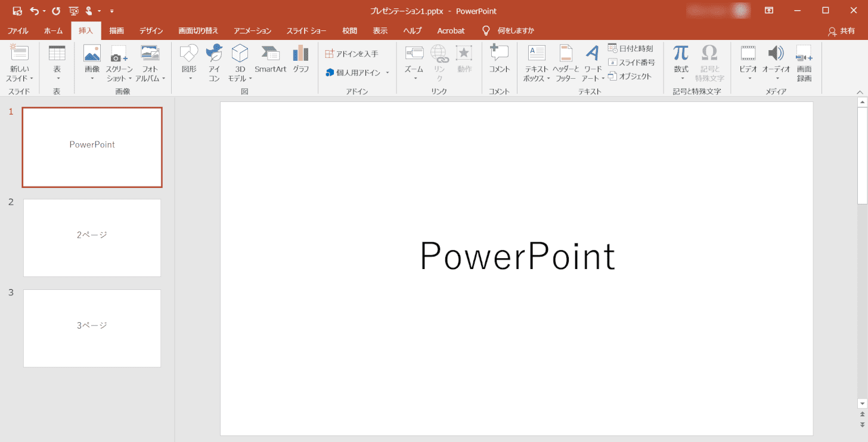Undo the last action
Image resolution: width=868 pixels, height=442 pixels.
pos(35,11)
